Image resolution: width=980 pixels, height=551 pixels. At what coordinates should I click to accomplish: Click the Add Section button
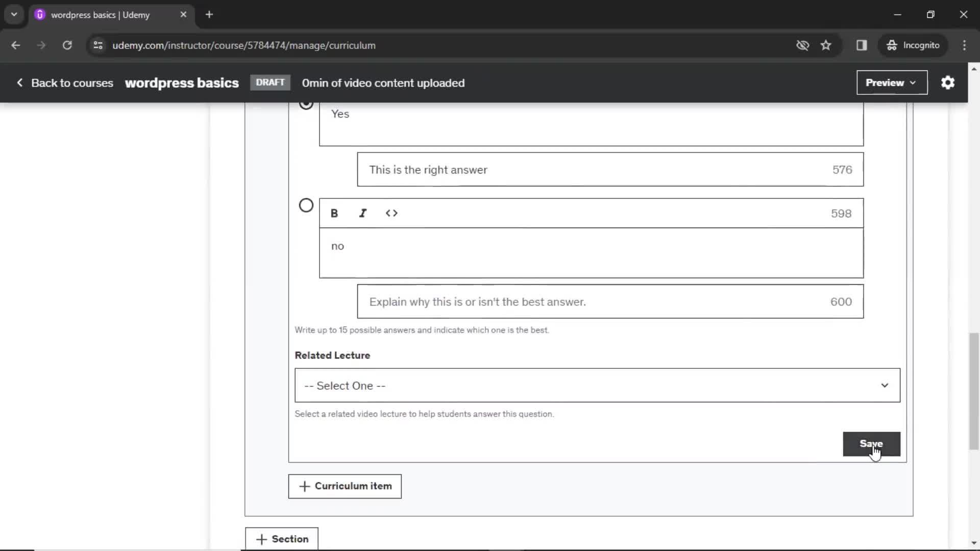pos(282,538)
